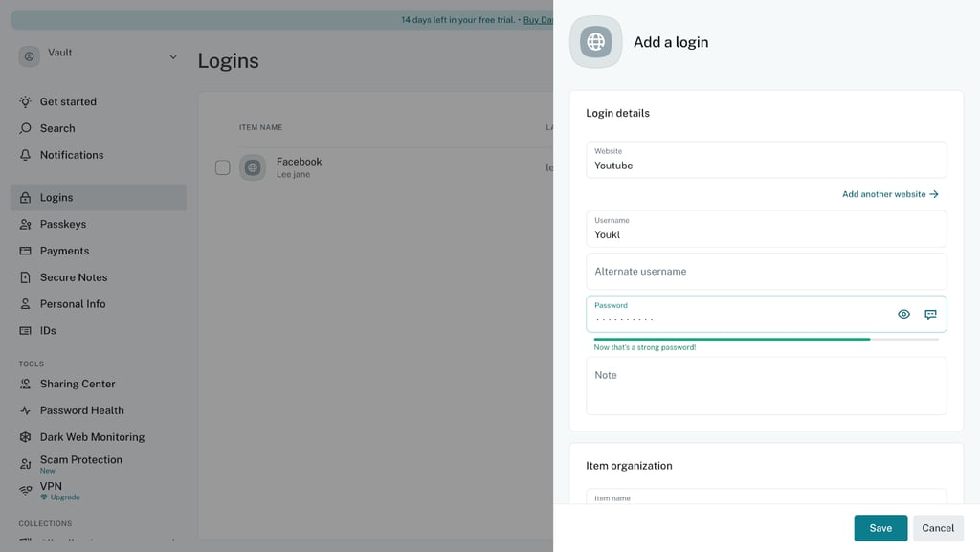
Task: Click the Secure Notes document icon
Action: [x=25, y=277]
